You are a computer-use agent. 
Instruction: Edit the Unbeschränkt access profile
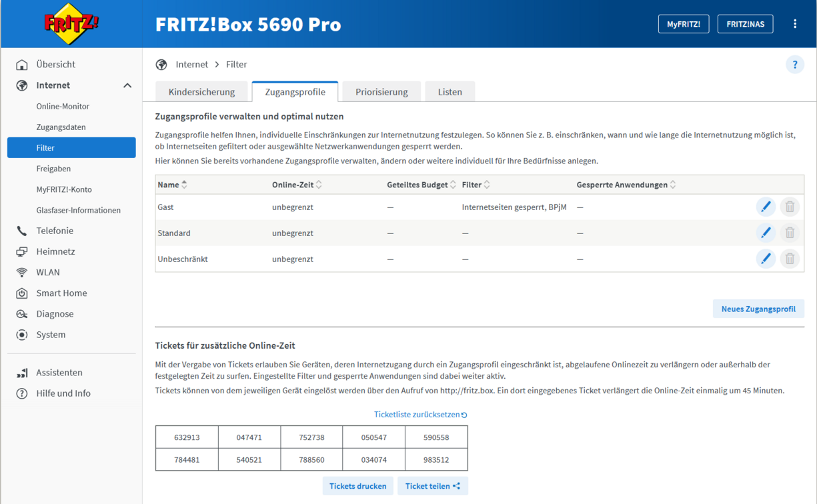pos(765,259)
